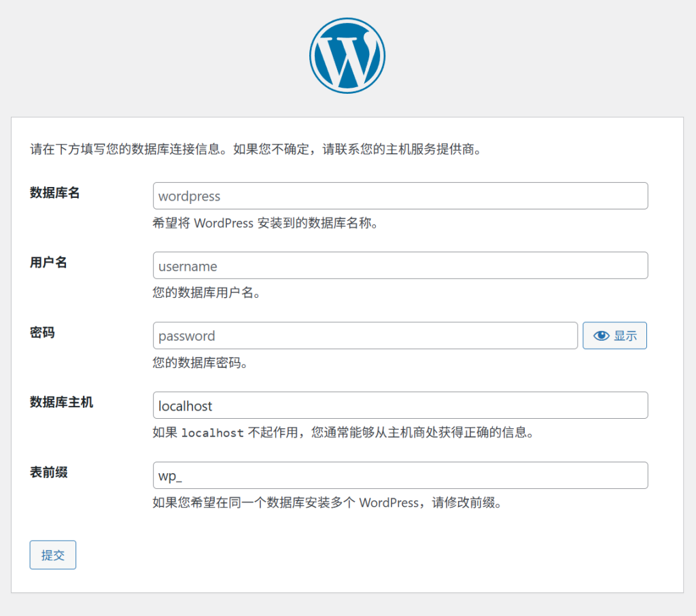Screen dimensions: 696x616
Task: Focus the 表前缀 field containing wp_
Action: pos(400,476)
